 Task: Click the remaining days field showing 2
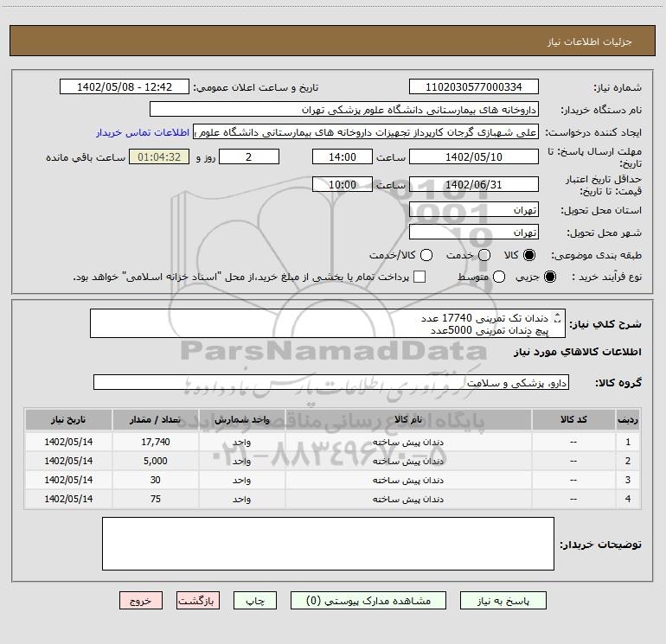coord(249,156)
